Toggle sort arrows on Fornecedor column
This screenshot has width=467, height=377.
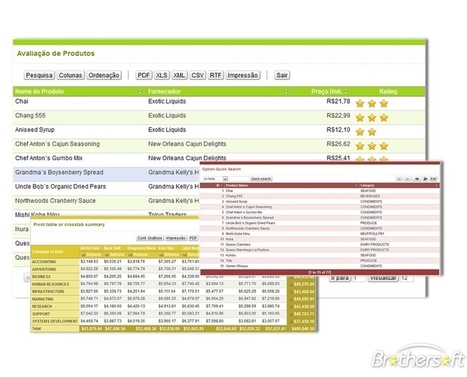(286, 91)
